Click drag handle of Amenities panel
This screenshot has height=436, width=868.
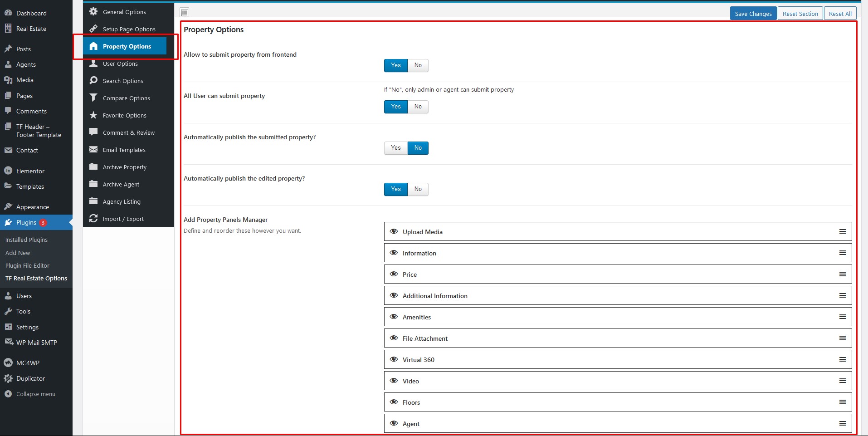click(843, 317)
